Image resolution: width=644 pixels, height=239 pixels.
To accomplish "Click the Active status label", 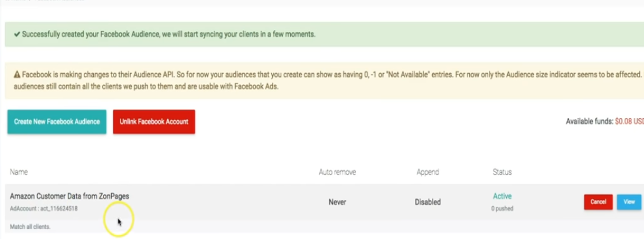I will [x=502, y=196].
